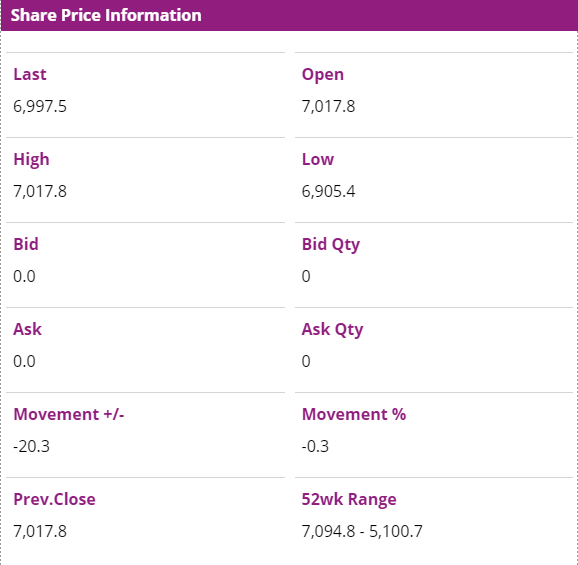
Task: Click the Low label
Action: tap(318, 160)
